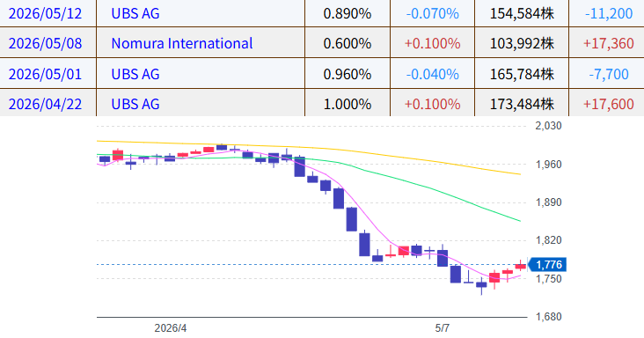
Task: Click the 1,890 price axis label
Action: (x=548, y=202)
